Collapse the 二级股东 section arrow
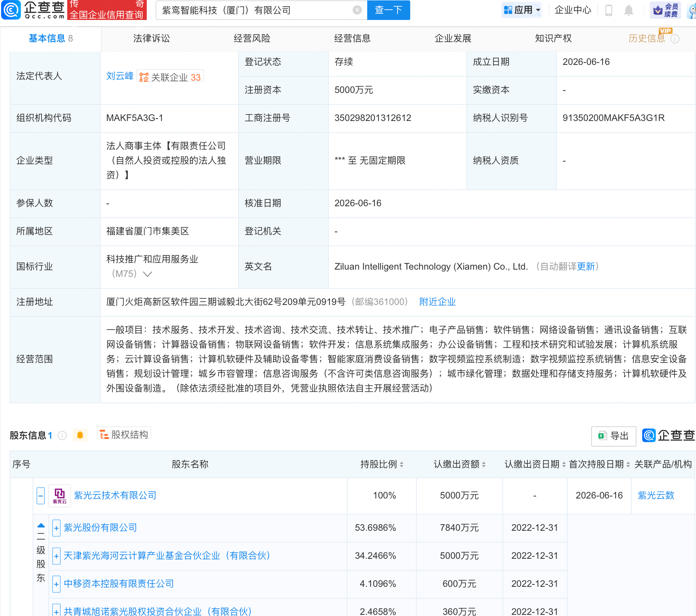 pos(41,525)
